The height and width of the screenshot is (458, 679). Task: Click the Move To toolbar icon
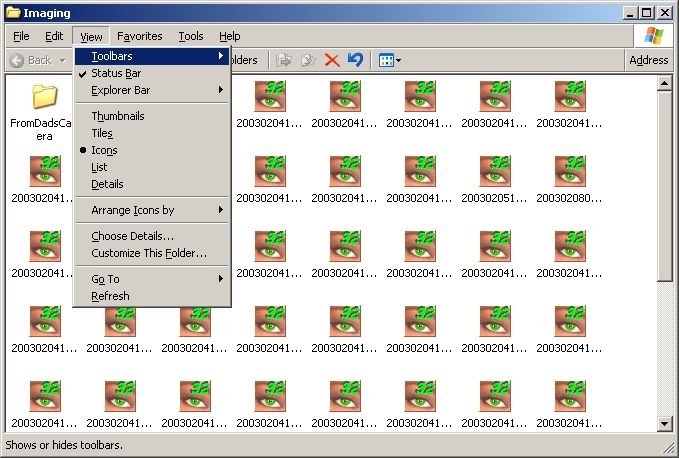[284, 60]
